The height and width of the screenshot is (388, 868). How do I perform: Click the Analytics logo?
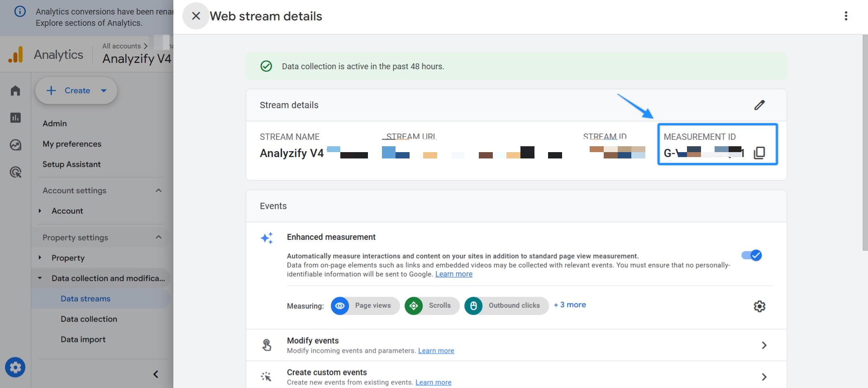[x=15, y=55]
